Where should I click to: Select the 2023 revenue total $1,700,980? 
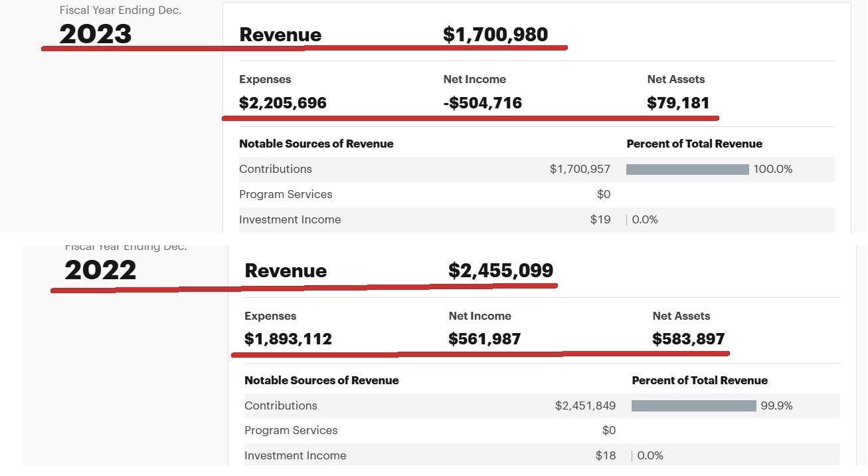(x=495, y=35)
